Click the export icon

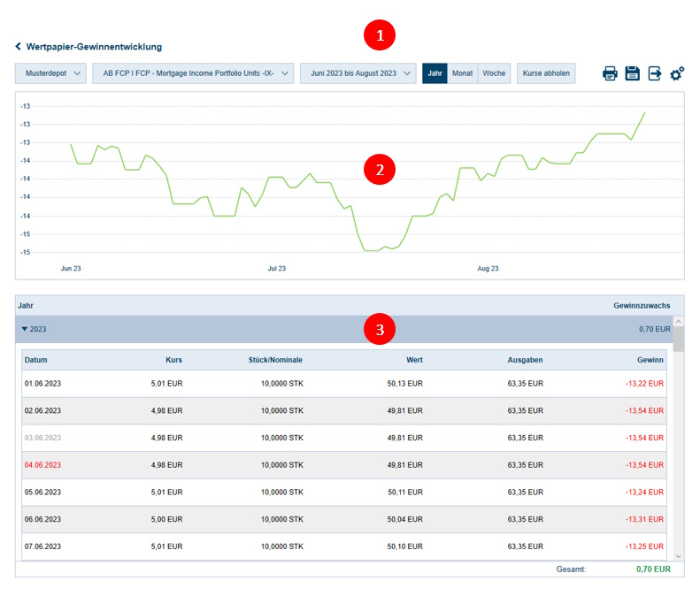point(655,73)
